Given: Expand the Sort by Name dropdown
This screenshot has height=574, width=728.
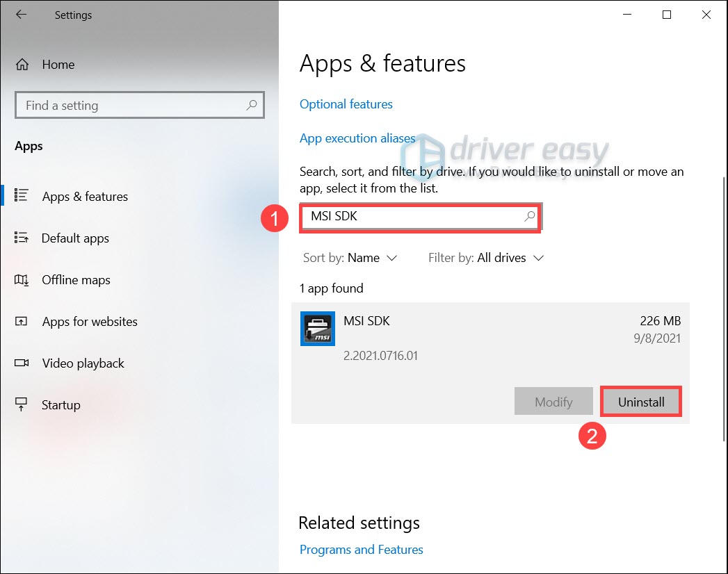Looking at the screenshot, I should click(350, 258).
